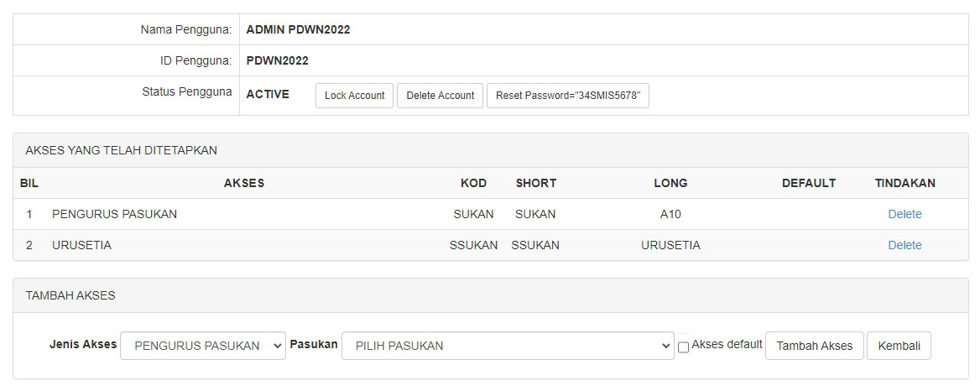This screenshot has height=391, width=980.
Task: Click the AKSES column header
Action: click(x=244, y=183)
